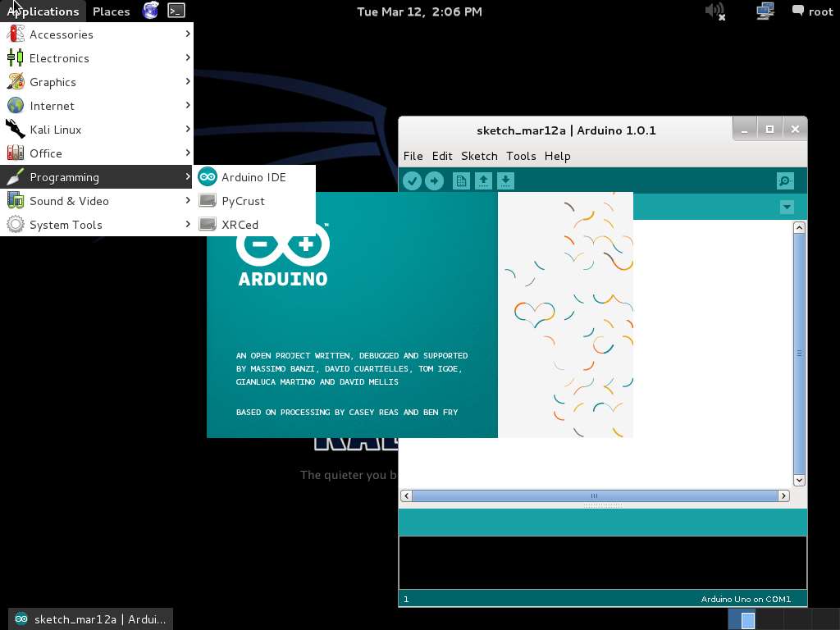Click Arduino Uno on COM1 status text

pyautogui.click(x=745, y=599)
